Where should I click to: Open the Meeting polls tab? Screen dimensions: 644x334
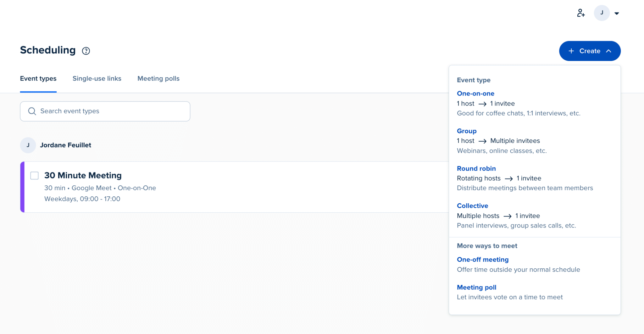[x=158, y=79]
